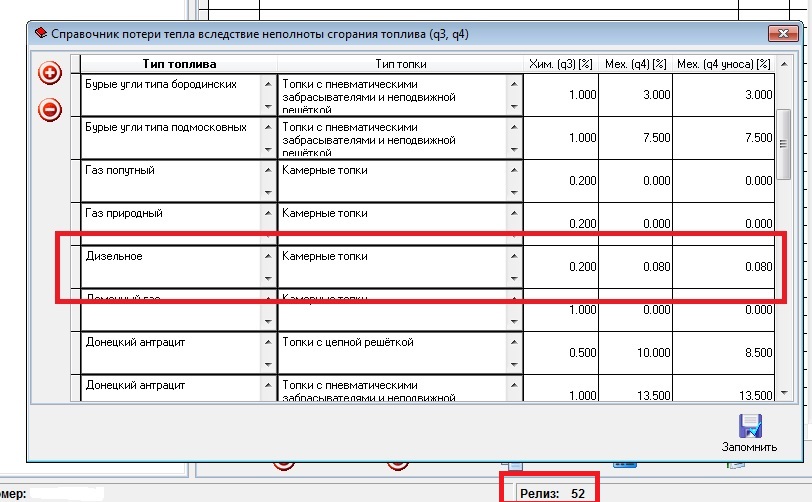This screenshot has height=502, width=812.
Task: Edit the 7.500 q4 value for подмосковных coal
Action: [x=635, y=137]
